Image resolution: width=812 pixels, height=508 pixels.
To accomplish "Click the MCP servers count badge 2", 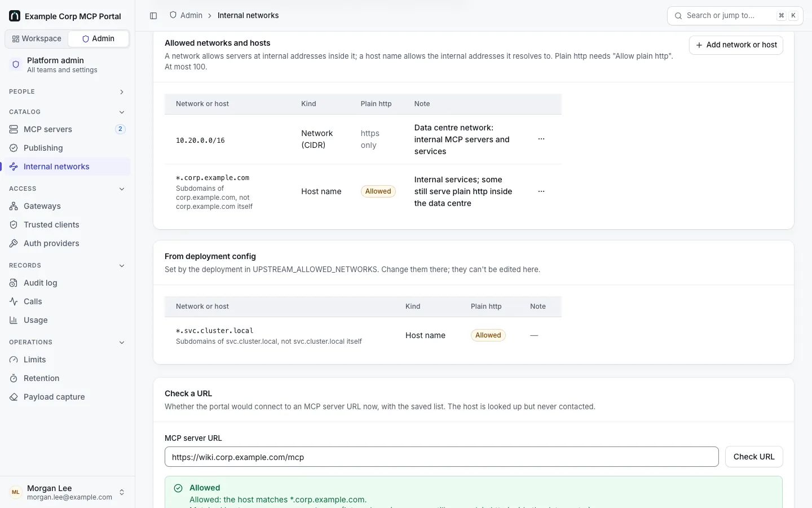I will click(120, 129).
